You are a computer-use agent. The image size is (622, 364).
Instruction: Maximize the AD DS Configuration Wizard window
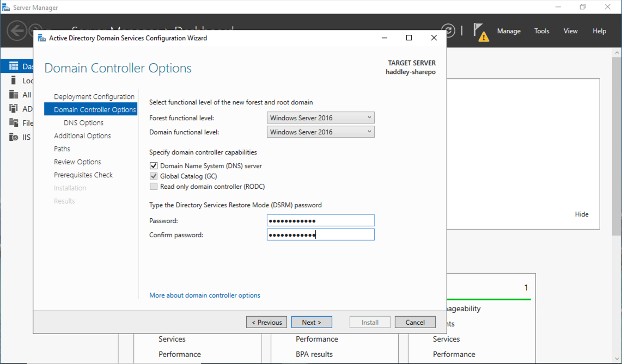click(409, 38)
